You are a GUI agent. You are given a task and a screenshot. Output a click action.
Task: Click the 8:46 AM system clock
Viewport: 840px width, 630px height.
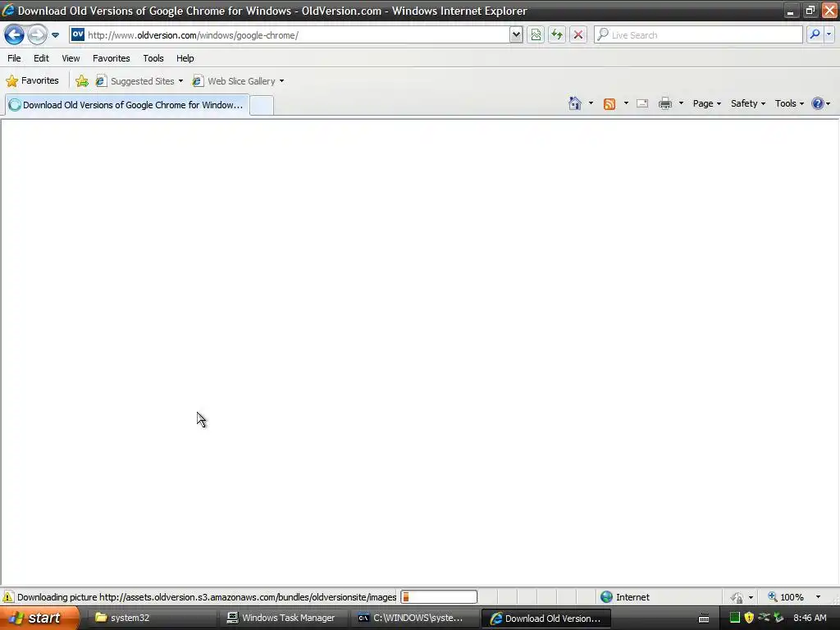pyautogui.click(x=810, y=618)
